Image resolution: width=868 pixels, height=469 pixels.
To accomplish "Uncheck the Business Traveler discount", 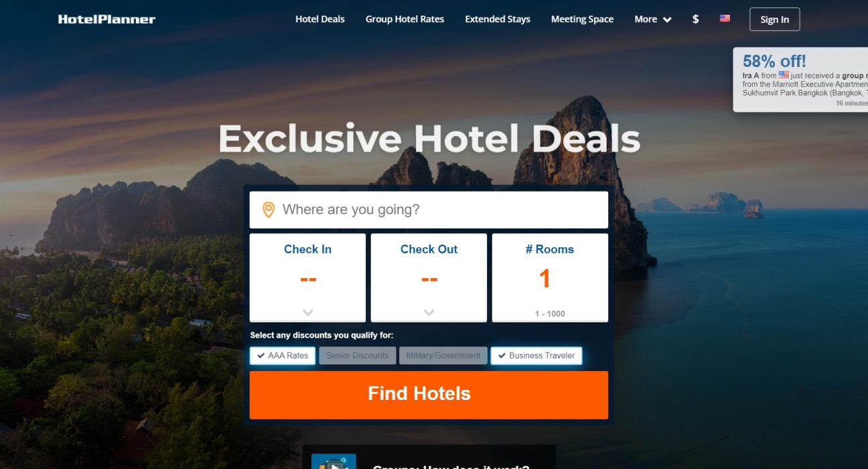I will (536, 356).
